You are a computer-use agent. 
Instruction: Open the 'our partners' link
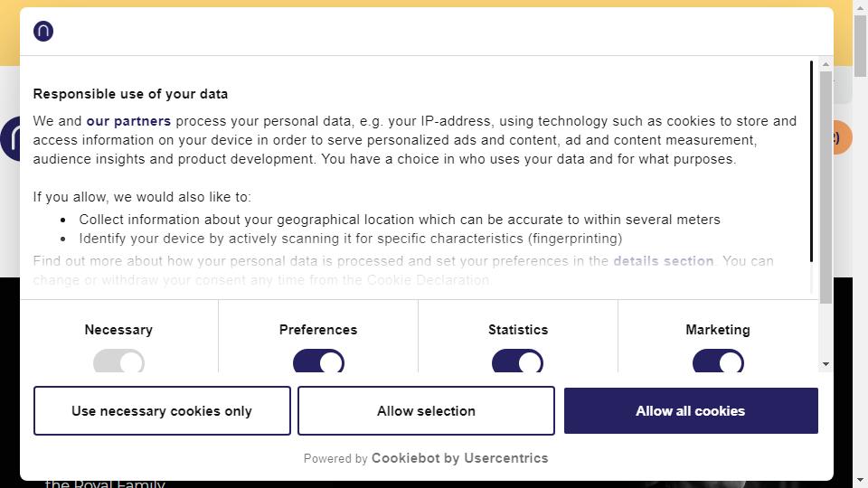128,121
